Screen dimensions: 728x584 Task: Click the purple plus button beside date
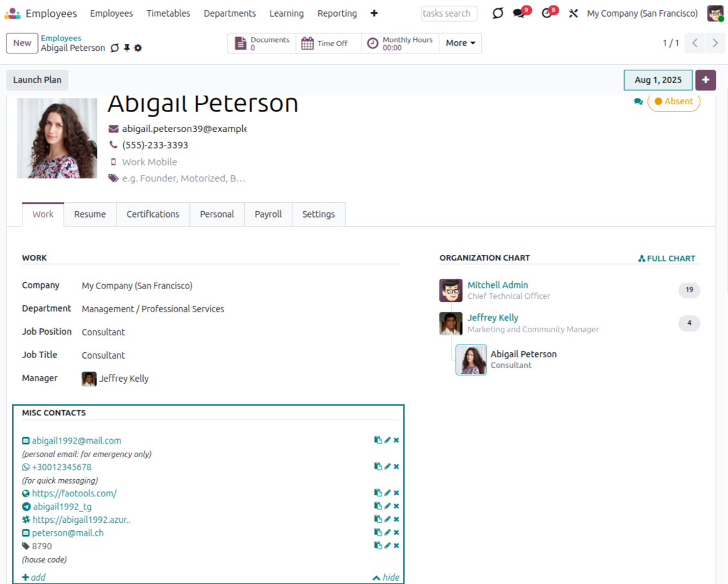[705, 80]
